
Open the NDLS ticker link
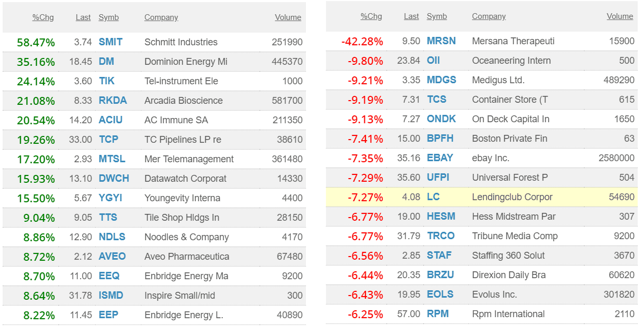(x=112, y=237)
